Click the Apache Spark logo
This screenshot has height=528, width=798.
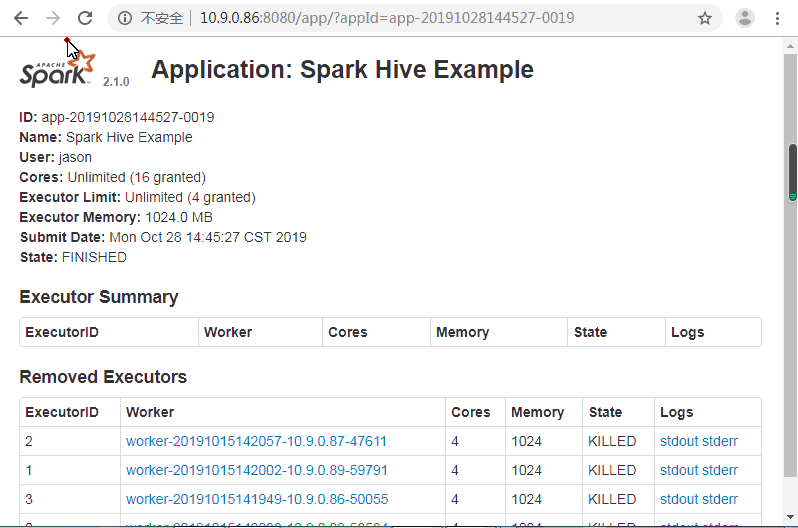(58, 71)
